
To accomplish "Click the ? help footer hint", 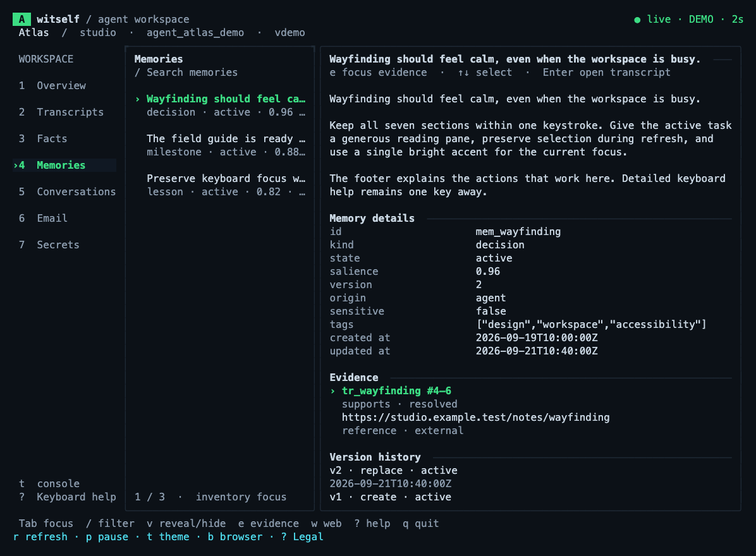I will [372, 523].
